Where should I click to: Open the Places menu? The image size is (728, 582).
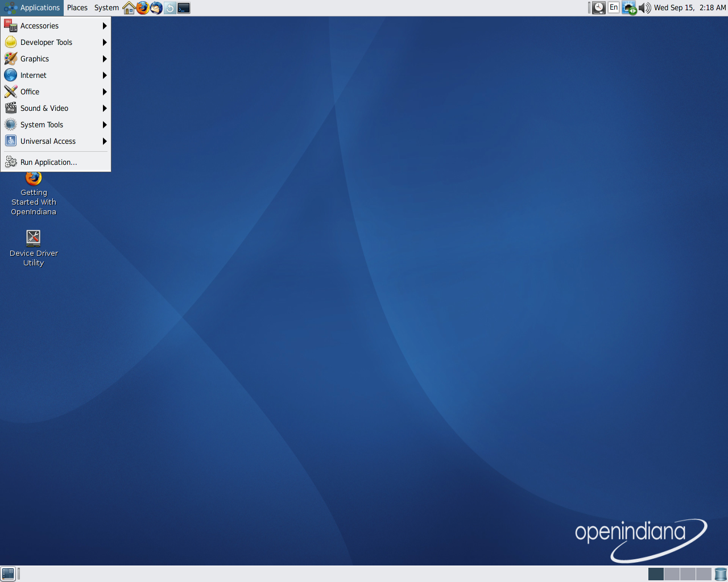(77, 8)
